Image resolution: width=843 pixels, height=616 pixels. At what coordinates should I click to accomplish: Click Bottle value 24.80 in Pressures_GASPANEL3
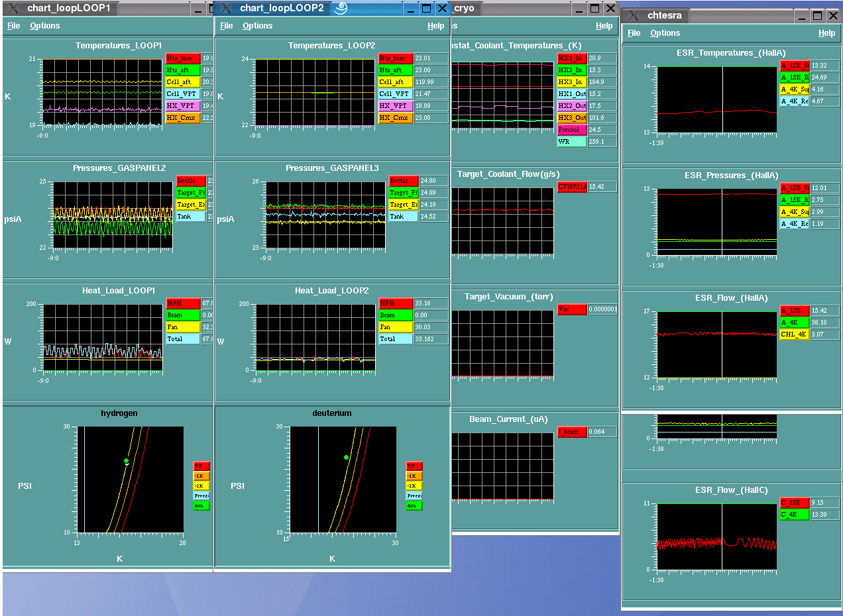435,181
